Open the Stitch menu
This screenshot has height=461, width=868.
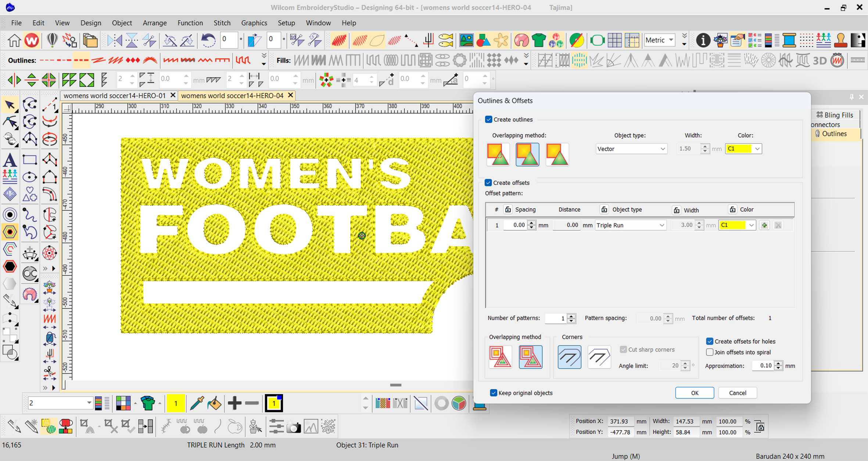[x=222, y=23]
